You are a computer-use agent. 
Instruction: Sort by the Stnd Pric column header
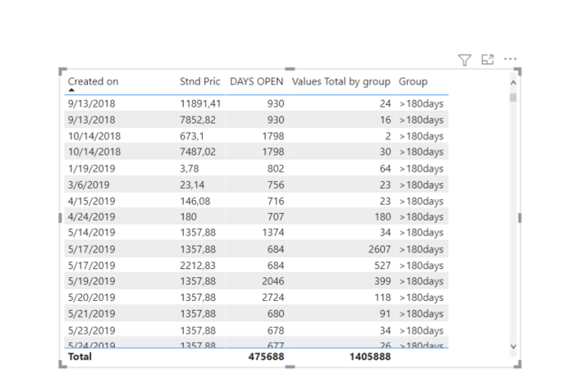[x=199, y=82]
